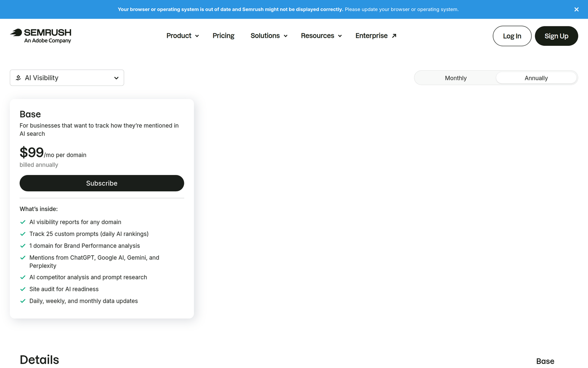
Task: Click the browser update warning message
Action: coord(288,9)
